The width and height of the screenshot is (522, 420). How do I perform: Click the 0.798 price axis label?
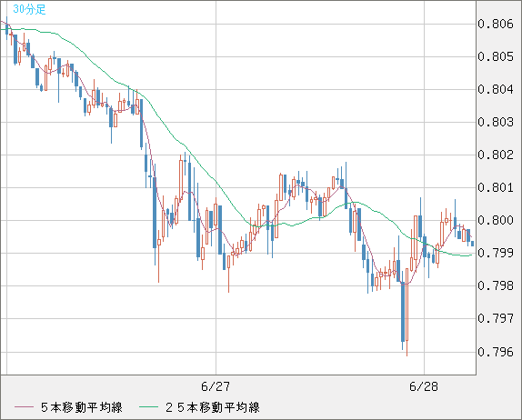click(496, 285)
